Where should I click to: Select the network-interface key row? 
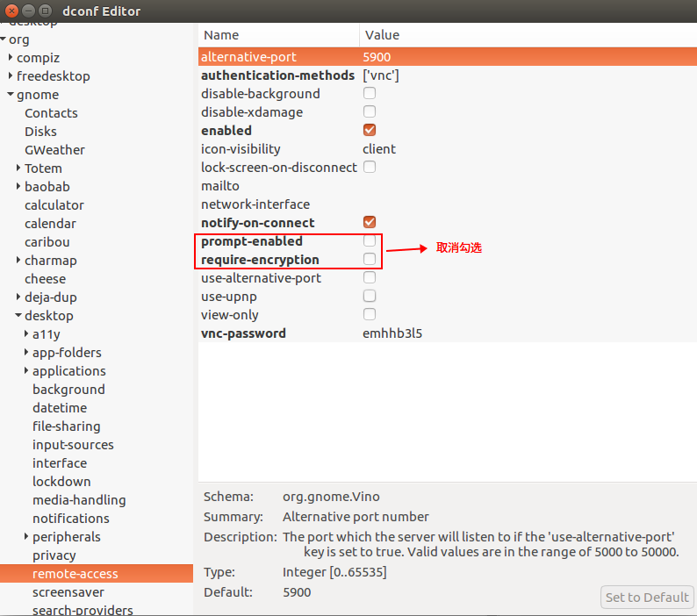(x=448, y=204)
